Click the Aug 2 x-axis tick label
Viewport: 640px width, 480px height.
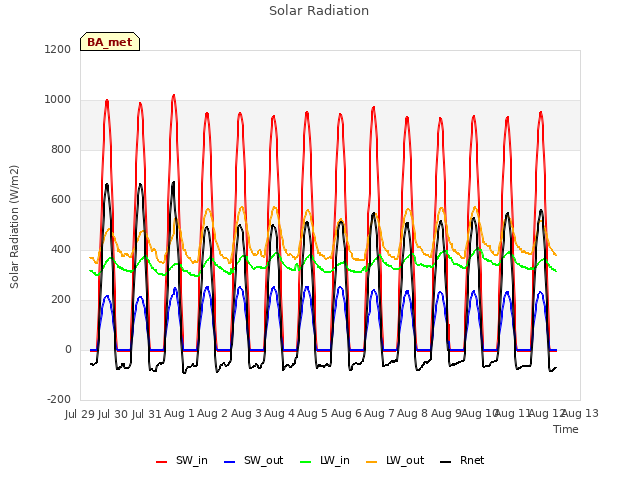(213, 414)
